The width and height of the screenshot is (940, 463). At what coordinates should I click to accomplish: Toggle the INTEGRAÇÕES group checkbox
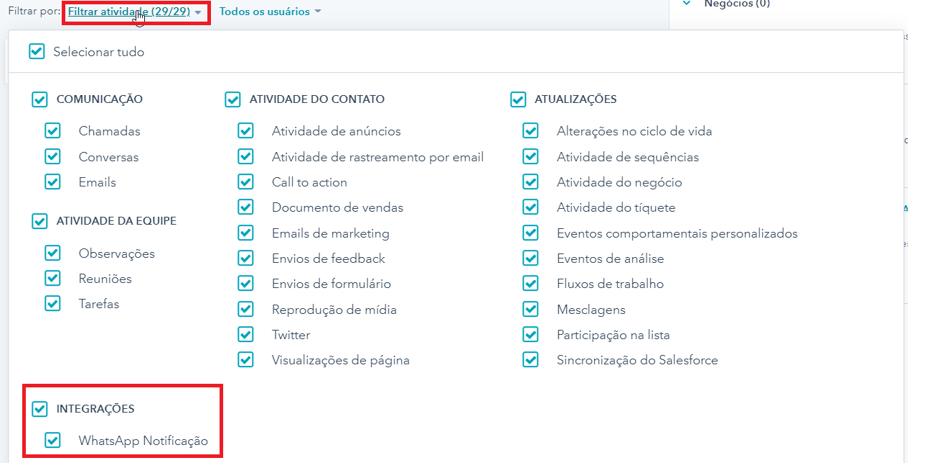[40, 409]
